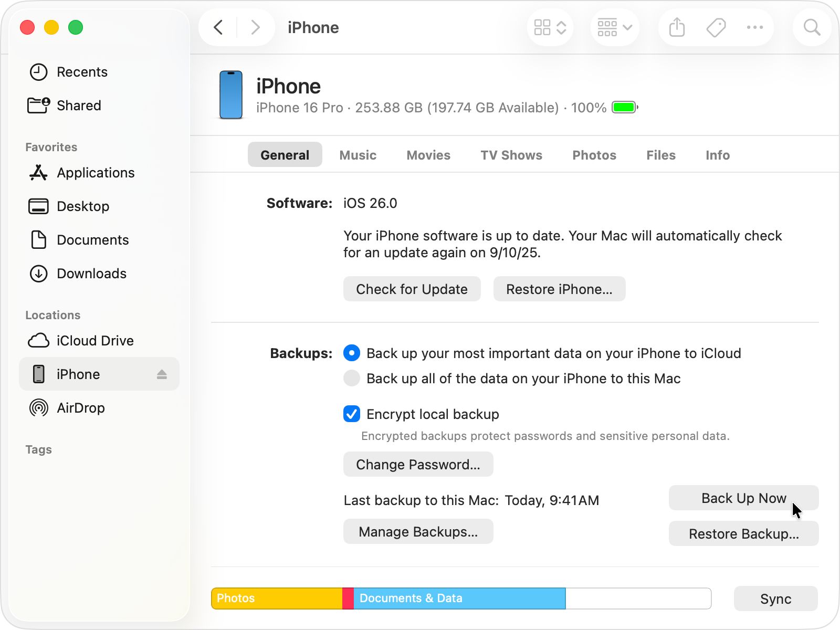This screenshot has height=630, width=840.
Task: Open the Applications sidebar item
Action: point(95,173)
